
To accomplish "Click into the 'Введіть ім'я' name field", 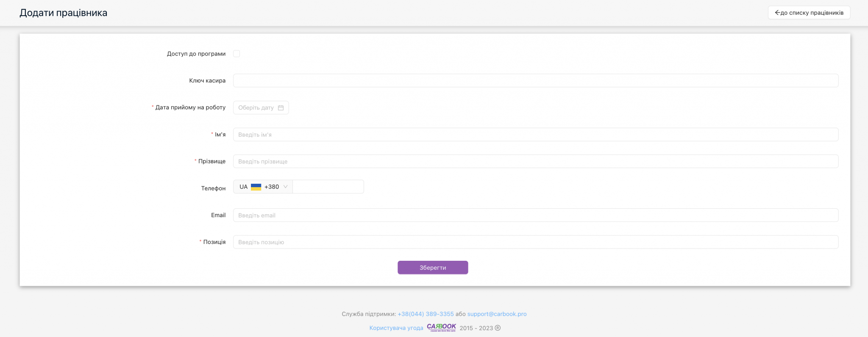I will [x=535, y=135].
